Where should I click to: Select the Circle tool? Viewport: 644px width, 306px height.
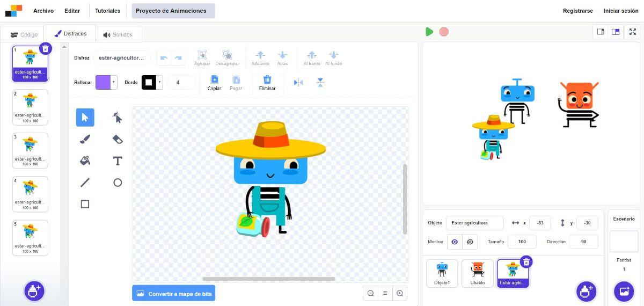[118, 183]
